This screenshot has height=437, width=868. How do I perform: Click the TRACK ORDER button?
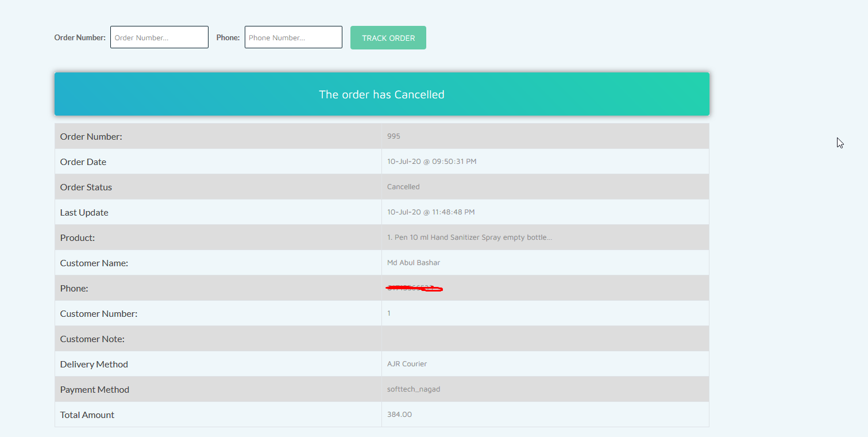388,38
